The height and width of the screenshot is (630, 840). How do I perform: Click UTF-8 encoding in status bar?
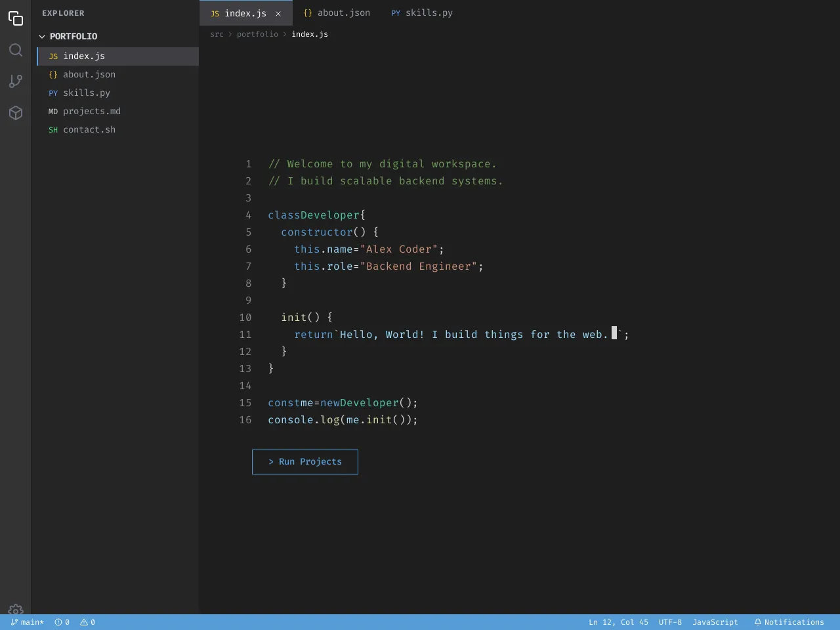coord(670,622)
